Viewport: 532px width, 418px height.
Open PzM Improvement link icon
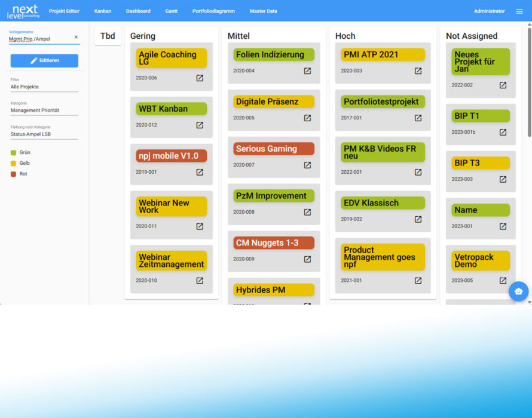pos(307,212)
